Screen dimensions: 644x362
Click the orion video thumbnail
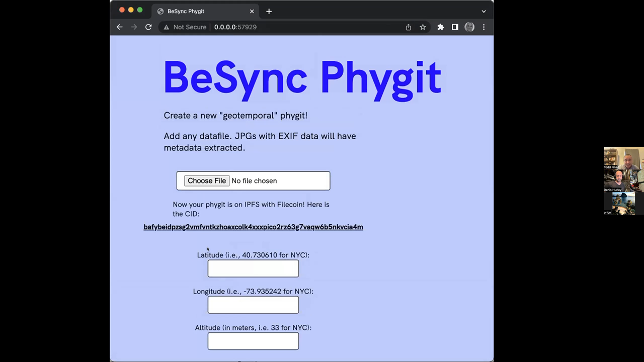[624, 204]
